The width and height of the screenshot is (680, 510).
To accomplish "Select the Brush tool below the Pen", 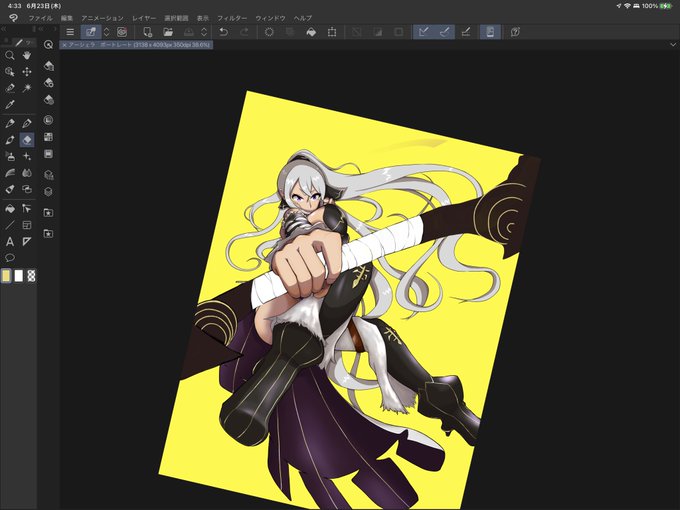I will click(10, 140).
